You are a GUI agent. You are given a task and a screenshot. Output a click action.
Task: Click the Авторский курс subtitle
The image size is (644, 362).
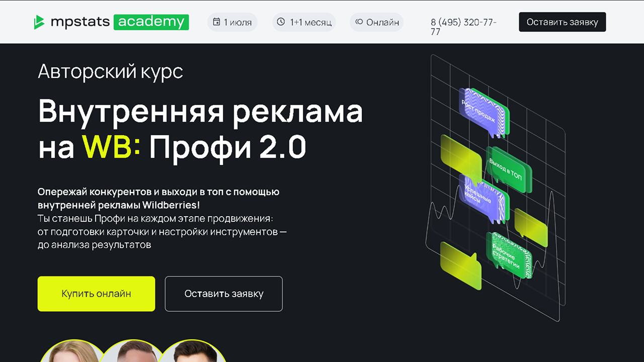(110, 71)
